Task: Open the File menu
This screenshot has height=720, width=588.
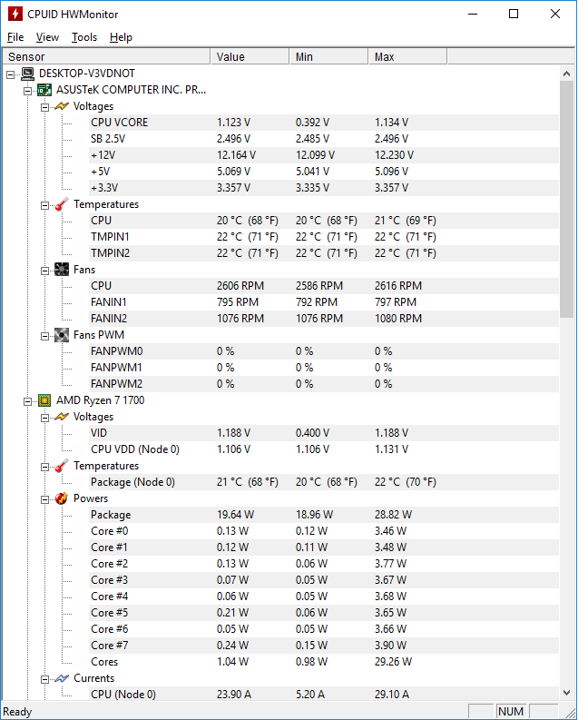Action: [x=15, y=37]
